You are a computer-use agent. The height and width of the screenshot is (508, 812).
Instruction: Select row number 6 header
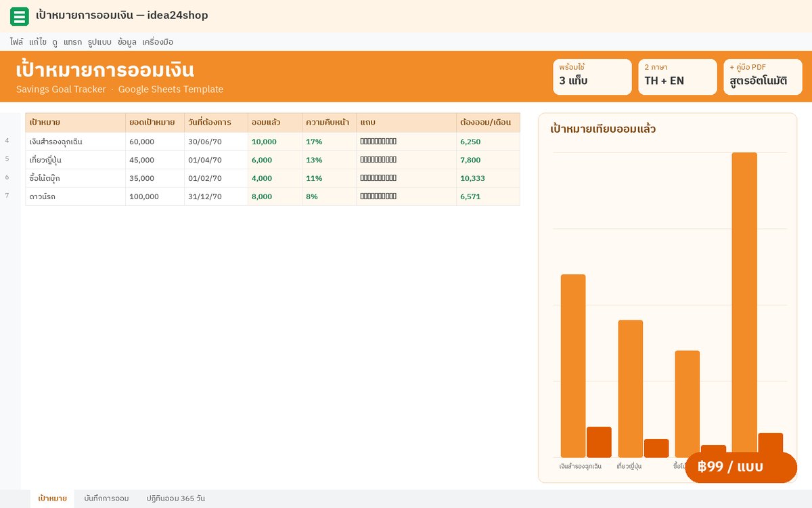click(7, 177)
